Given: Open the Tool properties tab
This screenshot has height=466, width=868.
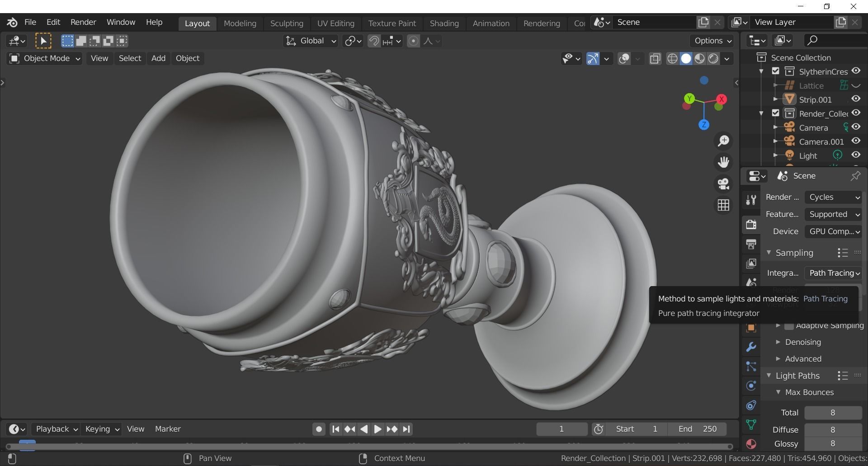Looking at the screenshot, I should (751, 199).
